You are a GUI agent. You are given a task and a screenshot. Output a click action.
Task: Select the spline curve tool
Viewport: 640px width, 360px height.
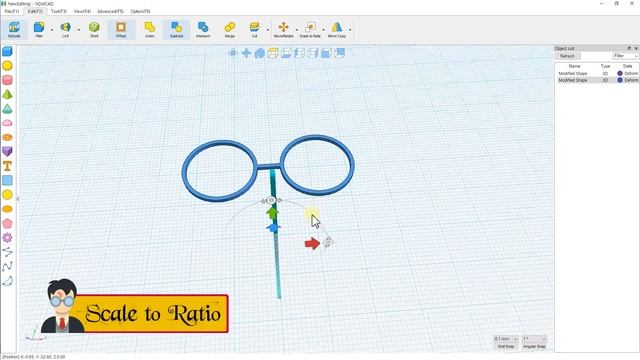7,266
